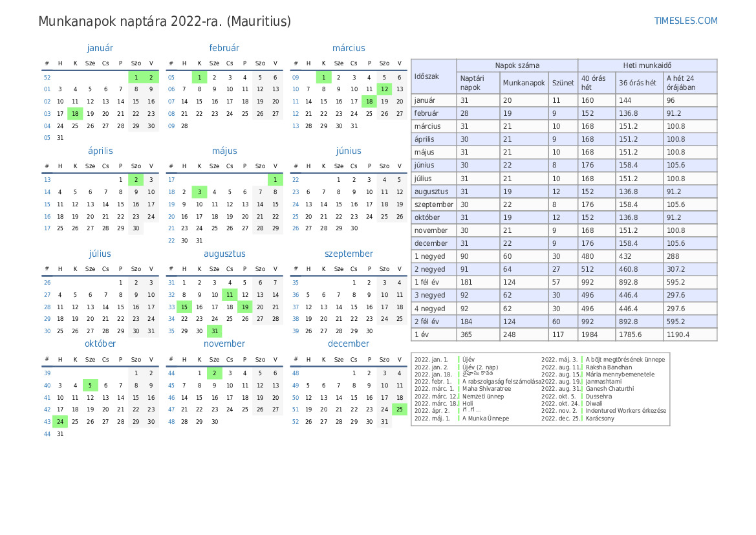
Task: Select the 'október' calendar month heading
Action: (100, 344)
